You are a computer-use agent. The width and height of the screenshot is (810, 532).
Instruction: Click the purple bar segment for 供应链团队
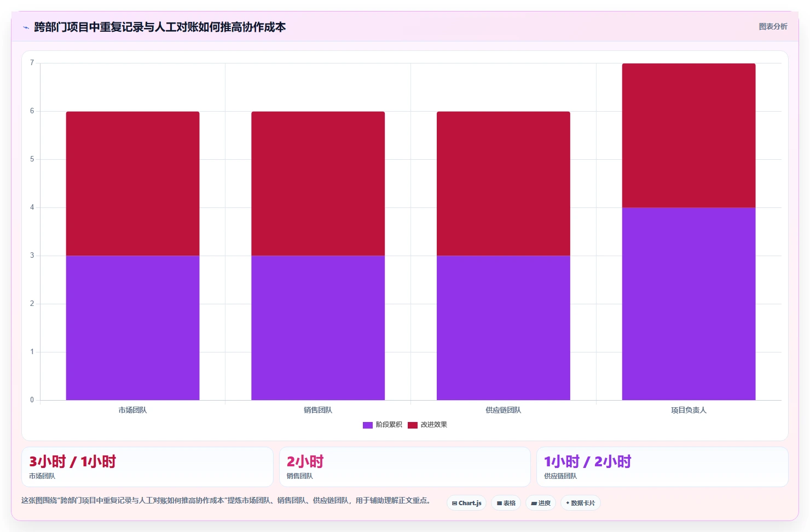pos(504,328)
